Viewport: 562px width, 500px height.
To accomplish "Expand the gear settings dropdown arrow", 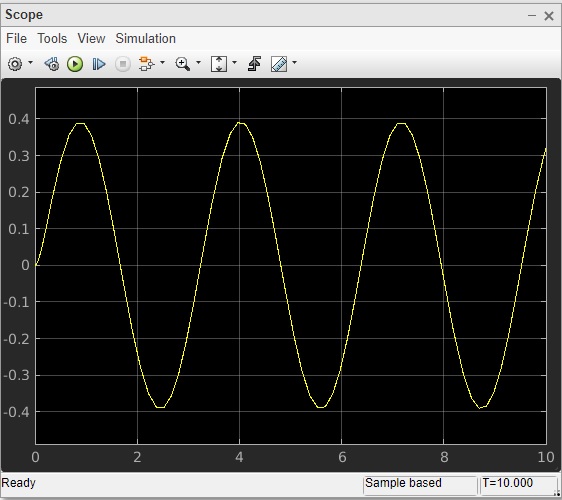I will [x=30, y=63].
